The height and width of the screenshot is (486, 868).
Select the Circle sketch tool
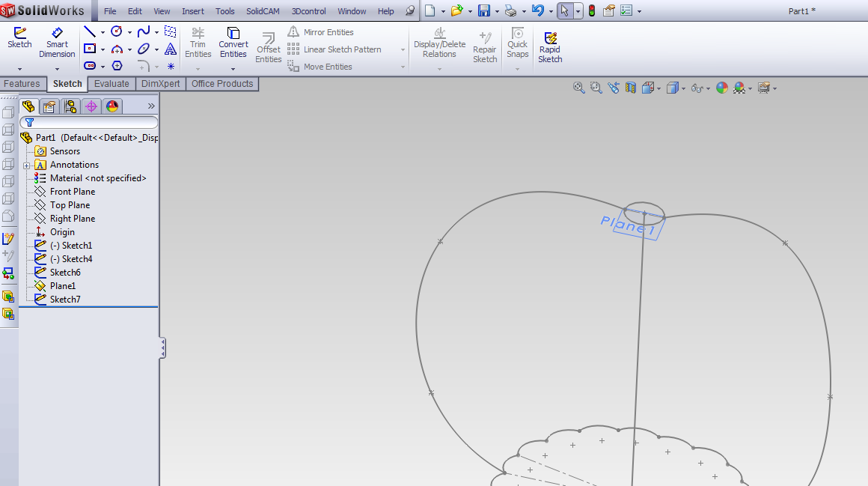point(116,31)
